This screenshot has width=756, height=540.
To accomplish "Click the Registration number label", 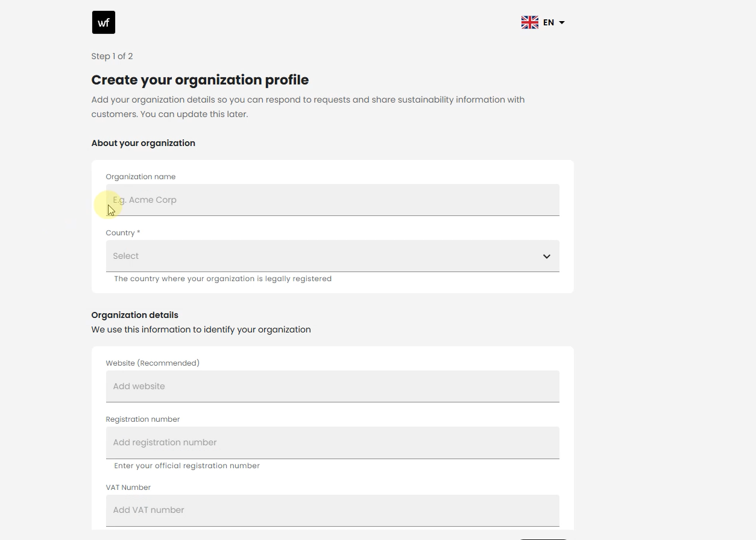I will [143, 419].
